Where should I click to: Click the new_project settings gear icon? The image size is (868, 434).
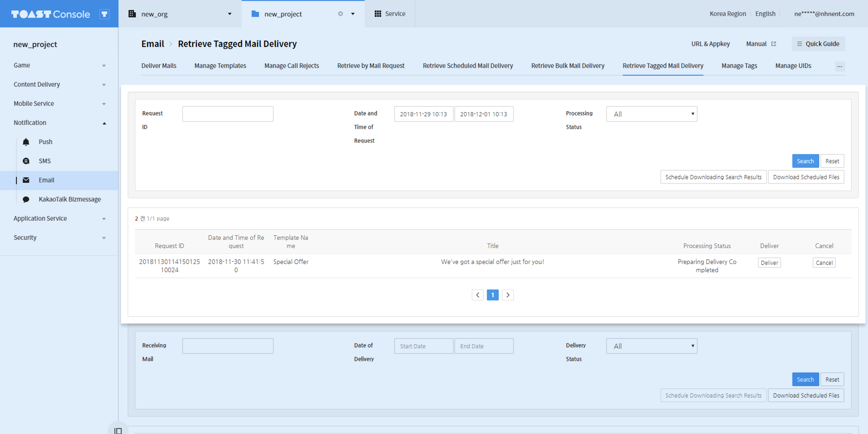tap(340, 14)
